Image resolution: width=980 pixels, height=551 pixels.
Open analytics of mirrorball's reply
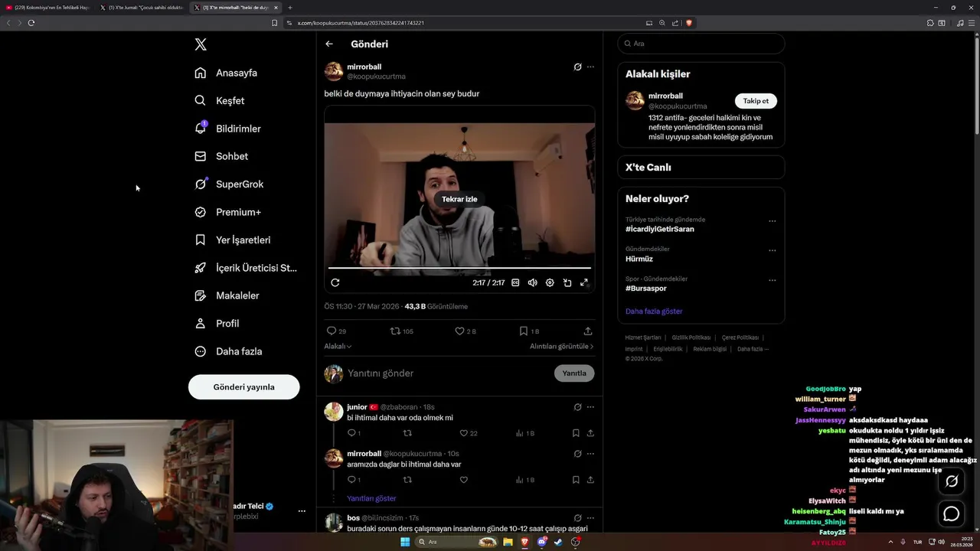coord(525,480)
